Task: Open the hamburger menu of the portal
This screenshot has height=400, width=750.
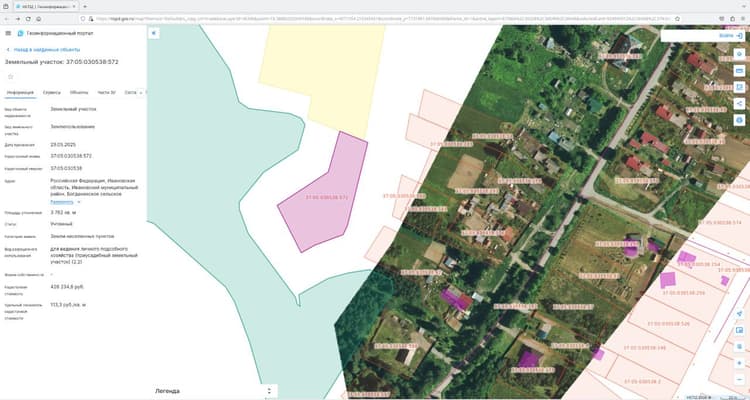Action: 8,33
